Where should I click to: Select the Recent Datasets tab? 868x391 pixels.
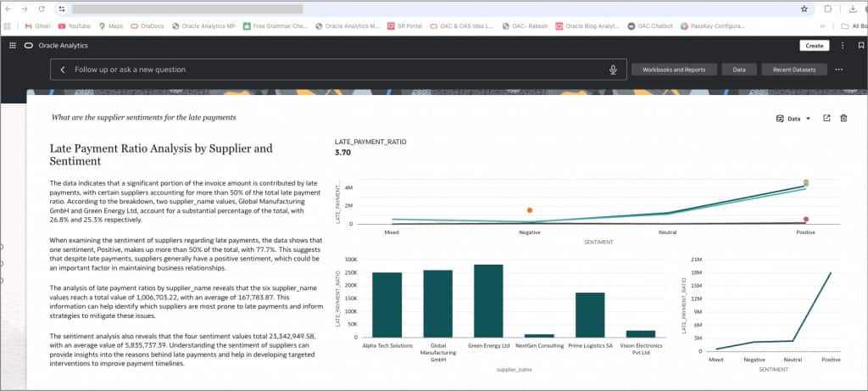click(793, 70)
